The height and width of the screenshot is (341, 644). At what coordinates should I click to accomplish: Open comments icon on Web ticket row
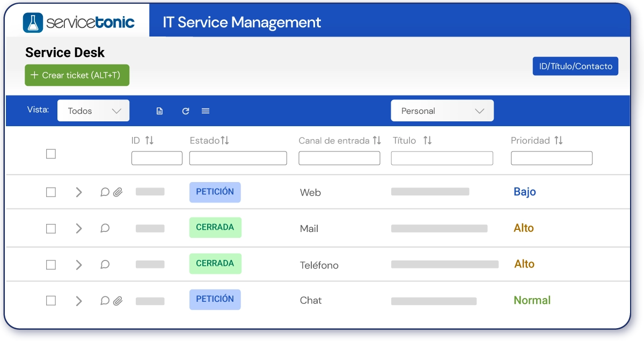(105, 192)
